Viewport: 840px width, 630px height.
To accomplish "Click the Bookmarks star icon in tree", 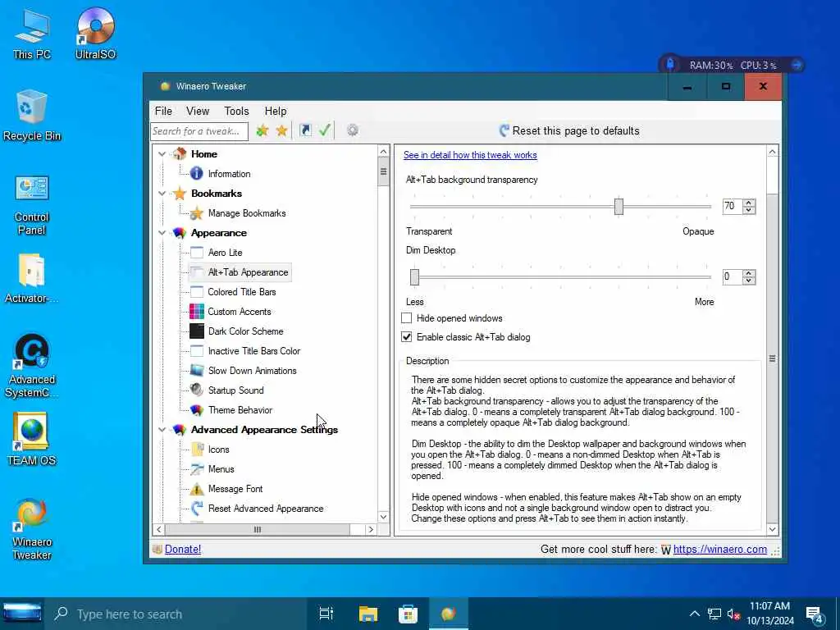I will [x=180, y=194].
